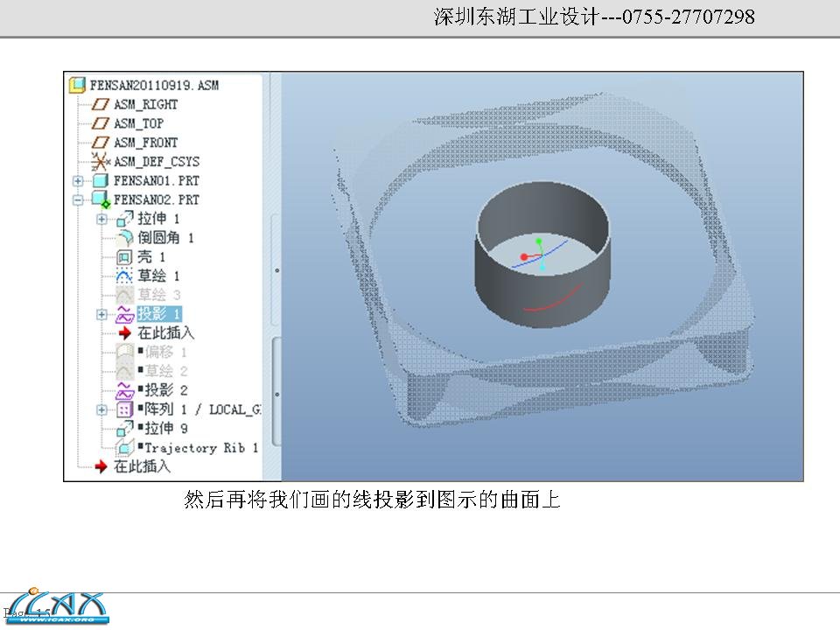Select the ASM_TOP label
The image size is (840, 630).
point(139,123)
